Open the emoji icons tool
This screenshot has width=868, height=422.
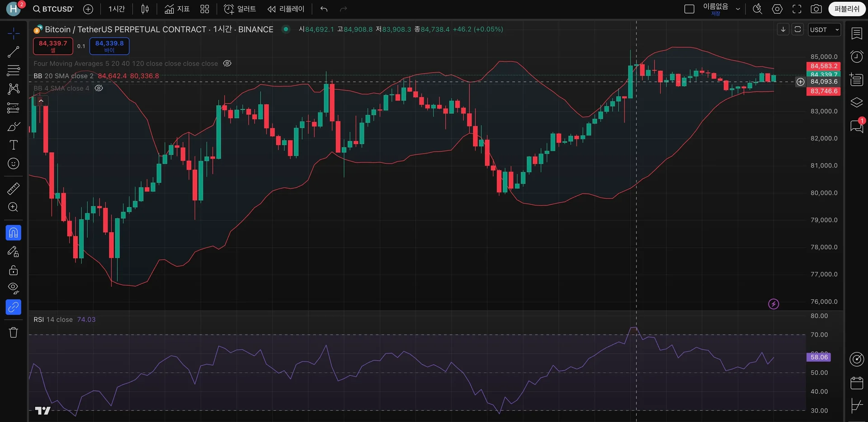click(13, 164)
